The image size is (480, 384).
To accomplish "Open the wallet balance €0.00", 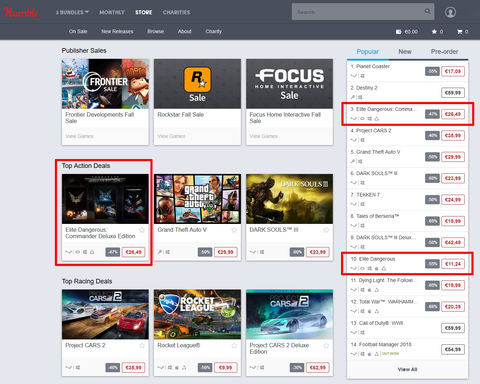I will [x=407, y=32].
